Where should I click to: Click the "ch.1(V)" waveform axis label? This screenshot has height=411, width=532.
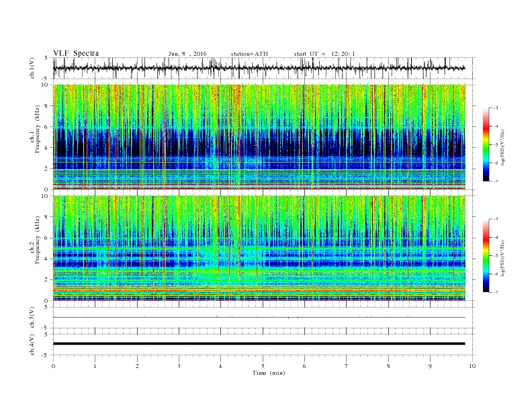[32, 68]
